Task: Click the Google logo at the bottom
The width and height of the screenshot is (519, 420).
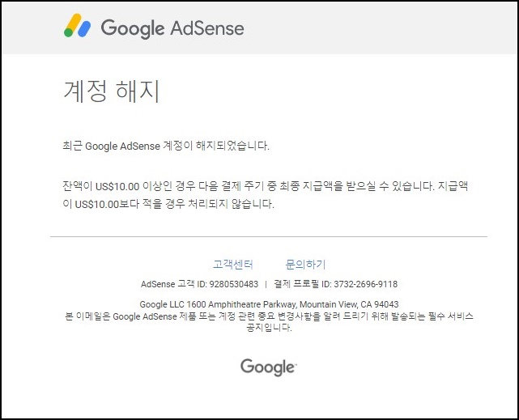Action: 269,367
